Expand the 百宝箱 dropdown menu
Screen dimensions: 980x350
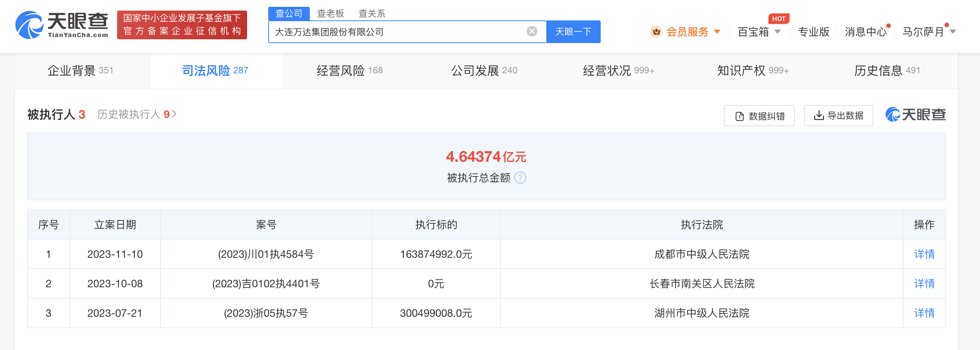778,32
